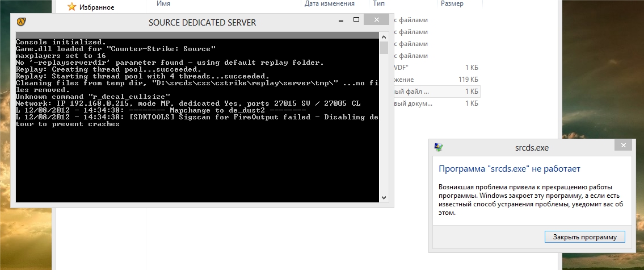Sort Explorer files by Тип column
The width and height of the screenshot is (644, 270).
click(x=378, y=4)
